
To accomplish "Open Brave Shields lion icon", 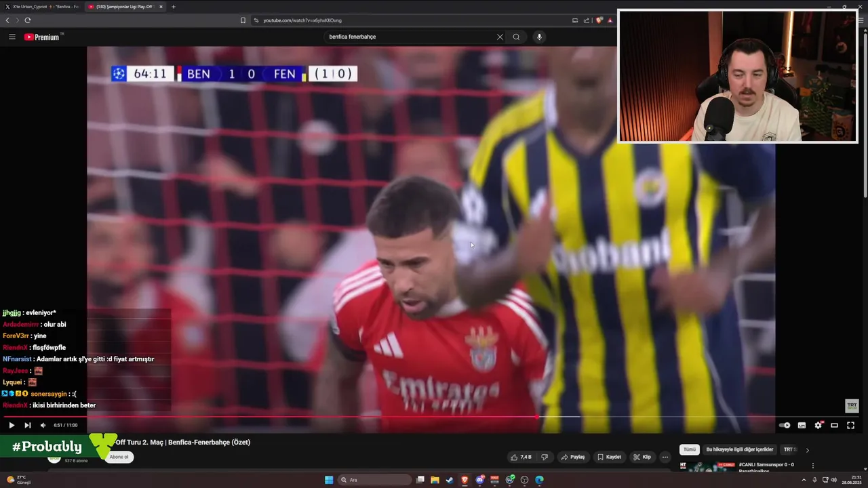I will (599, 20).
